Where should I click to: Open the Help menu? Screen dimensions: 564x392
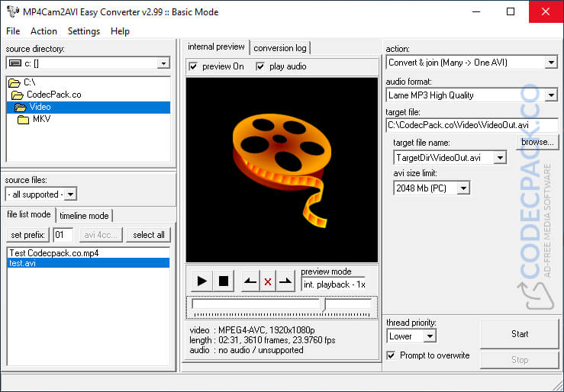[120, 31]
